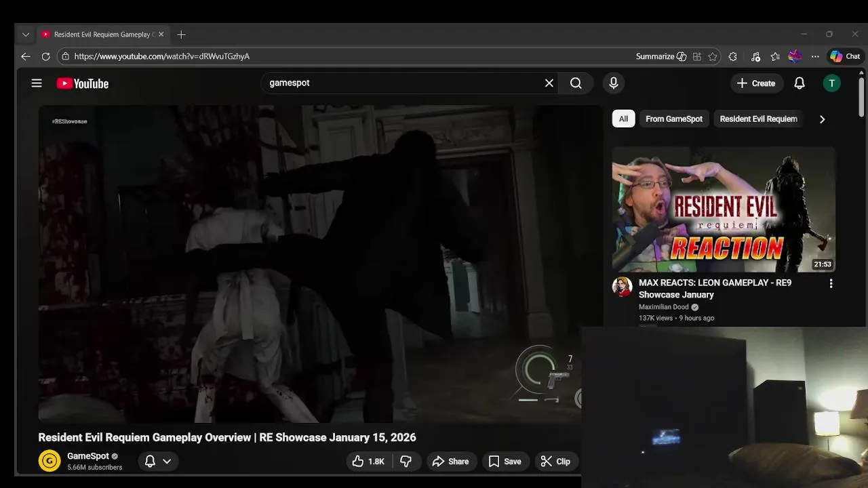Viewport: 868px width, 488px height.
Task: Click the main video player
Action: tap(320, 264)
